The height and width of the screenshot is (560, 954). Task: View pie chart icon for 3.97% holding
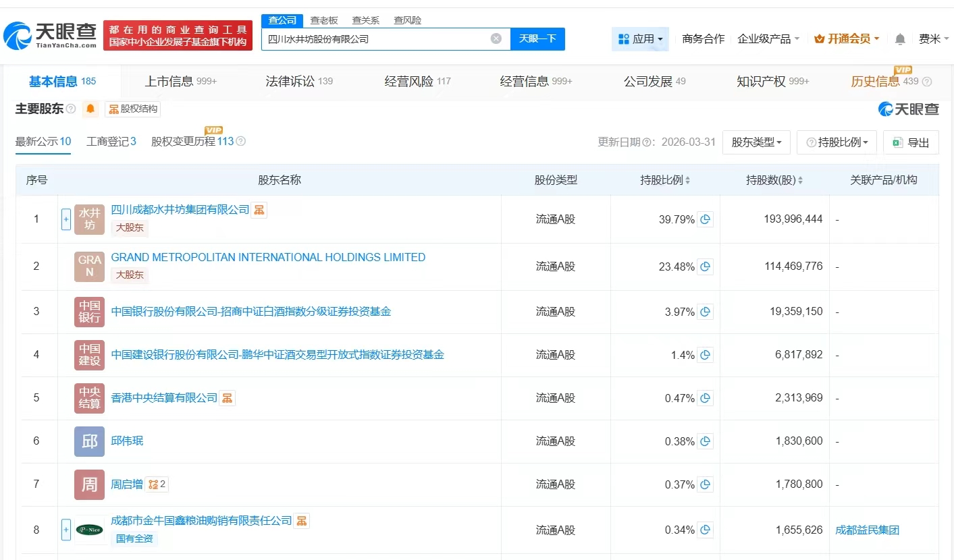(705, 312)
